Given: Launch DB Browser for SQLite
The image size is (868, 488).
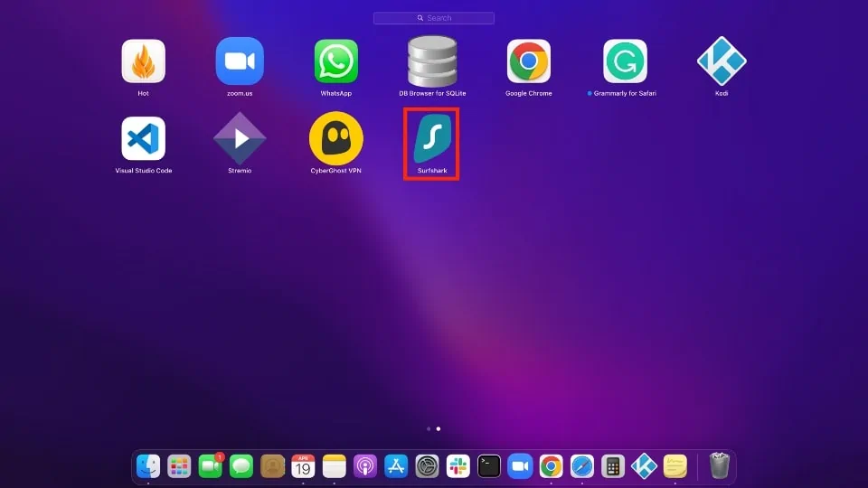Looking at the screenshot, I should tap(432, 61).
